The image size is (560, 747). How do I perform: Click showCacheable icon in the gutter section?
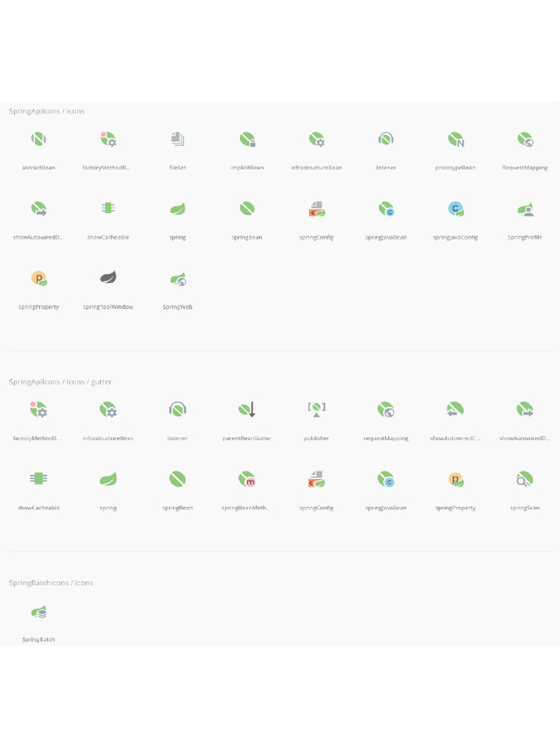[39, 479]
